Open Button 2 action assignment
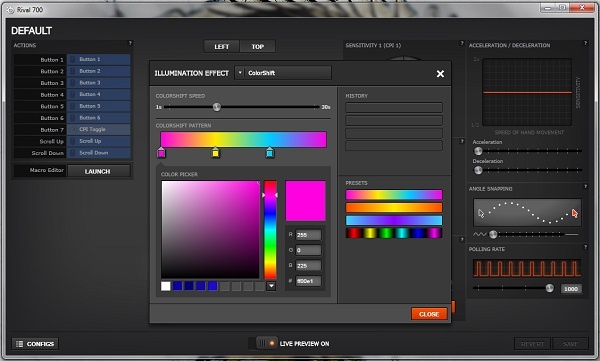 [x=99, y=71]
